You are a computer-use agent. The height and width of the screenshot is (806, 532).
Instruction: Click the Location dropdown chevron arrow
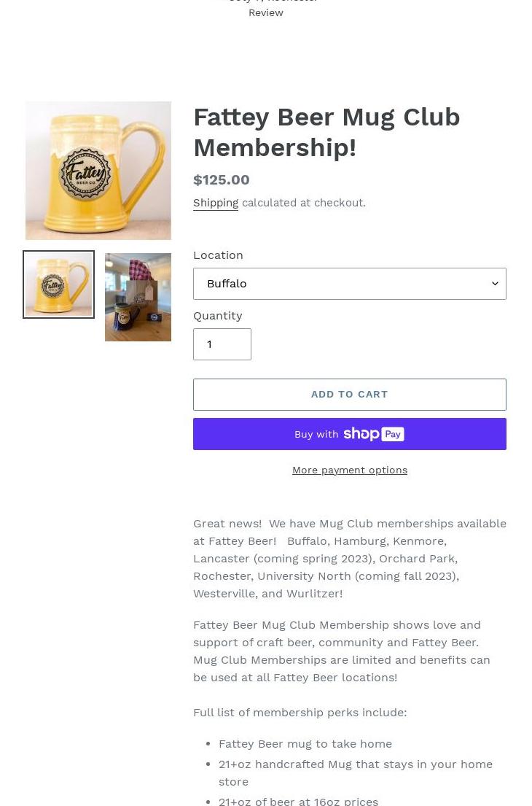tap(495, 284)
